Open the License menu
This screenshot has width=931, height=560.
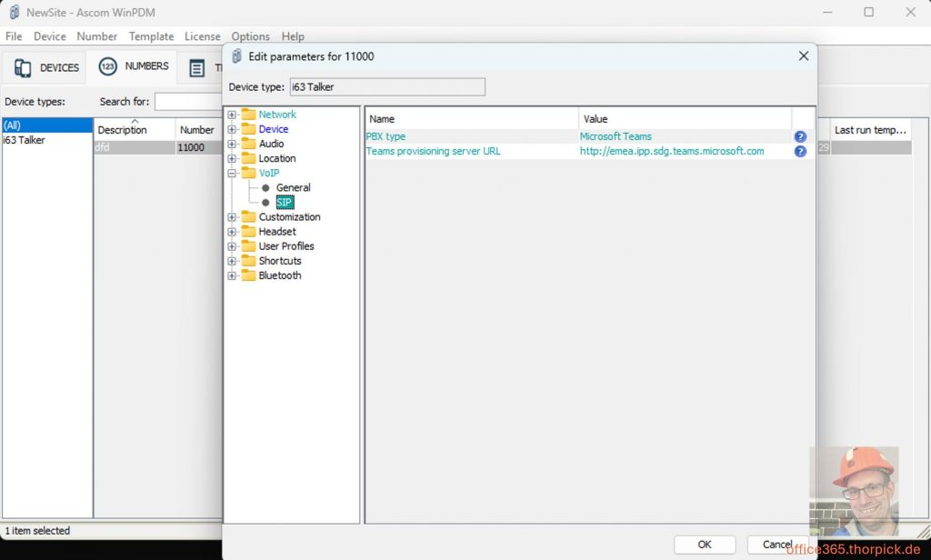click(202, 36)
